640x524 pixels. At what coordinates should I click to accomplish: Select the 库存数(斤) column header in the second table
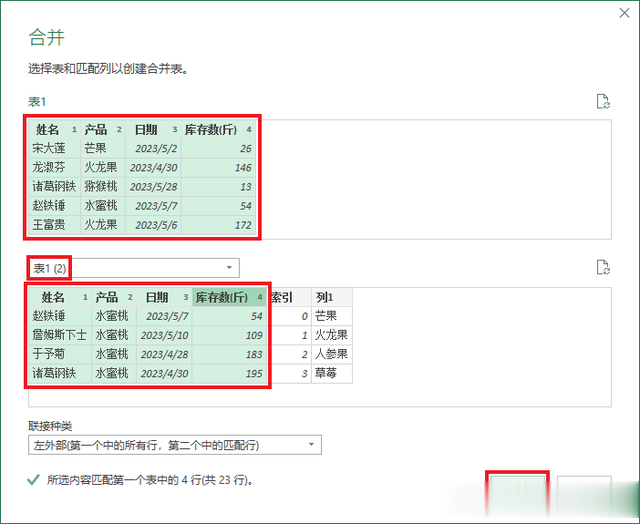(x=229, y=297)
